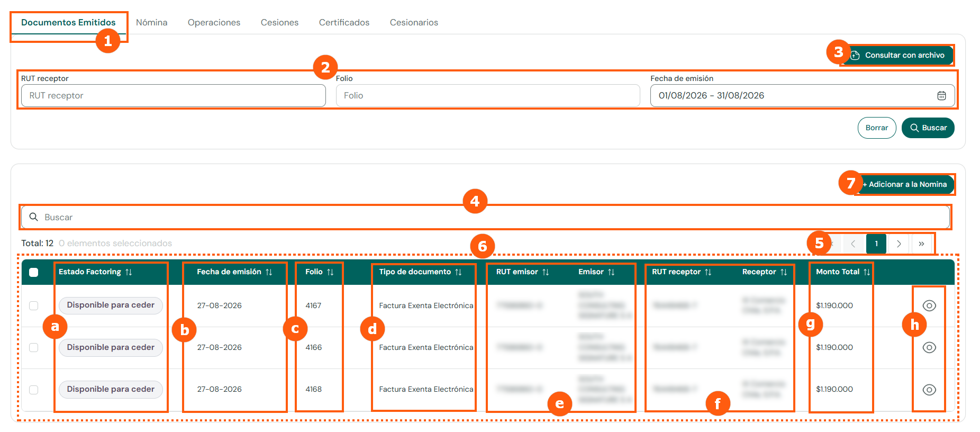This screenshot has width=980, height=432.
Task: Sort by Receptor column arrows
Action: coord(784,272)
